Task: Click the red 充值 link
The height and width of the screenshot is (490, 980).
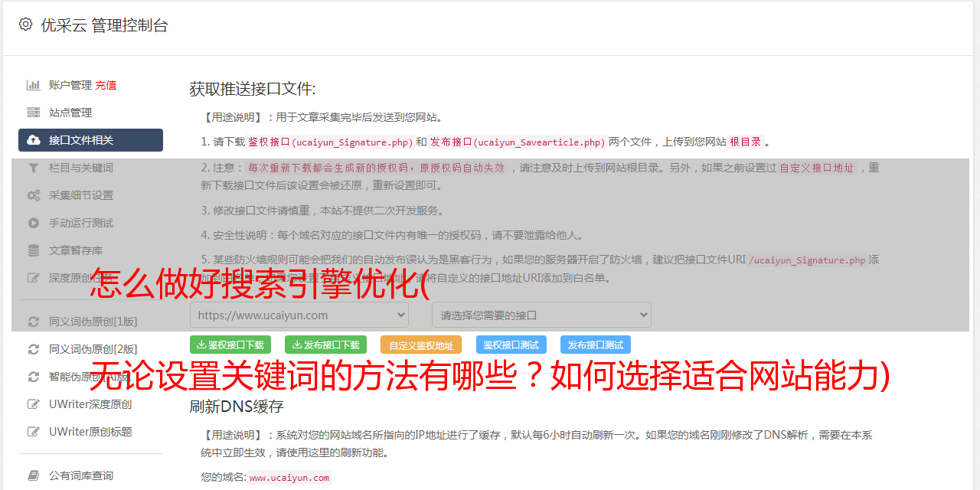Action: click(x=106, y=85)
